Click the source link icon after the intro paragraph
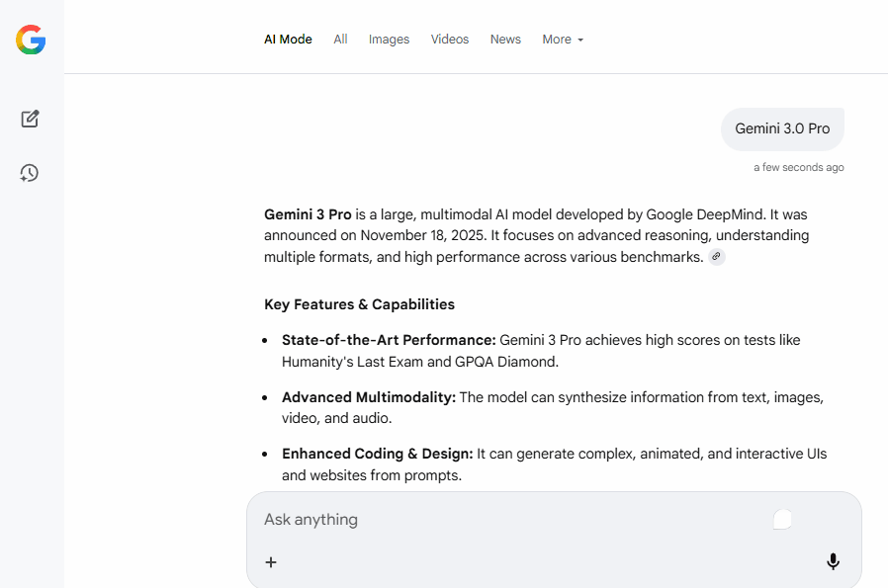The width and height of the screenshot is (888, 588). (x=717, y=257)
